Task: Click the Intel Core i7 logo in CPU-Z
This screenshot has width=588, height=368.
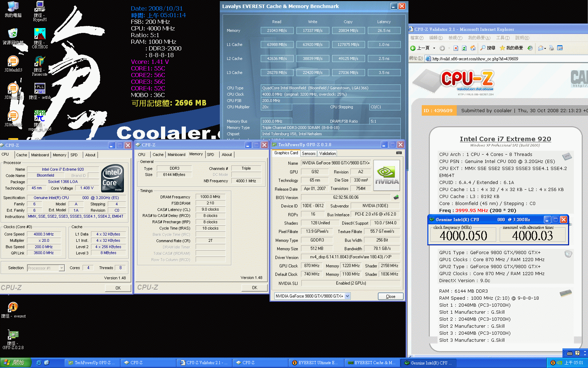Action: click(112, 178)
